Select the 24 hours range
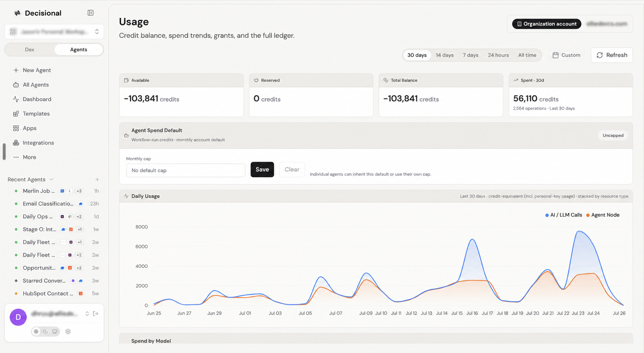 (498, 55)
